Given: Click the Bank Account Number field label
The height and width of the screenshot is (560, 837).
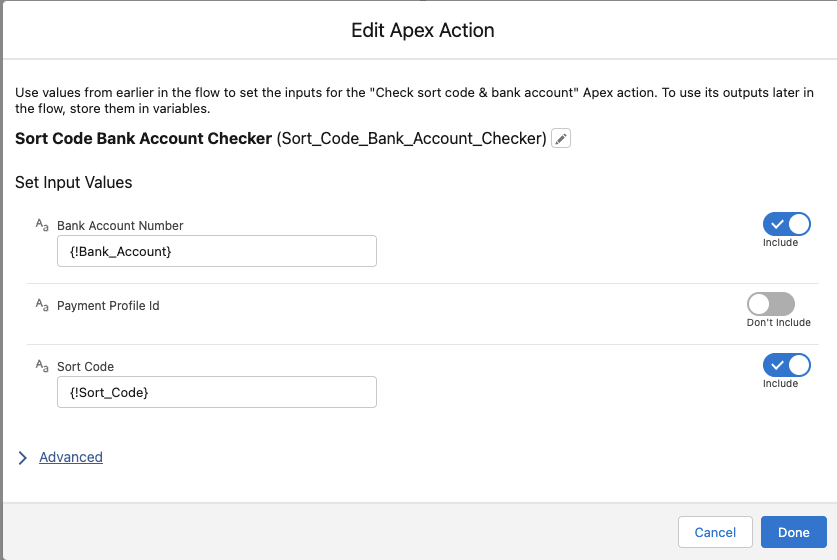Looking at the screenshot, I should pyautogui.click(x=120, y=226).
